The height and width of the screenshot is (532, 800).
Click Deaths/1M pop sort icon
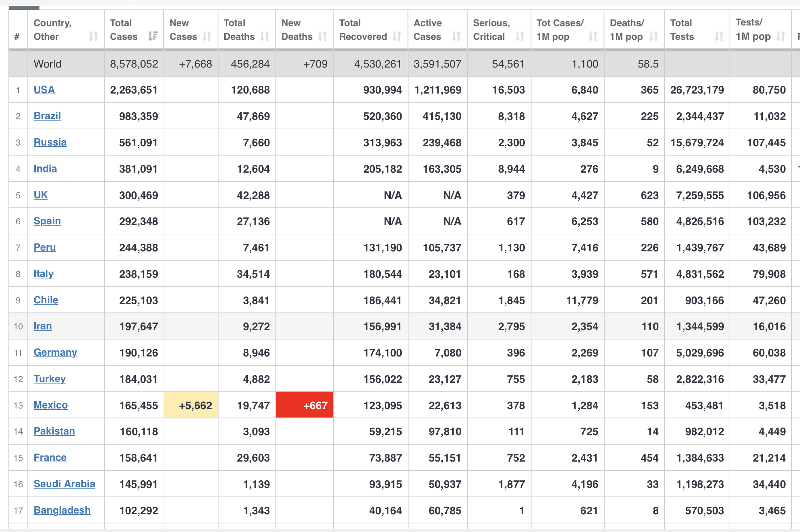coord(654,36)
